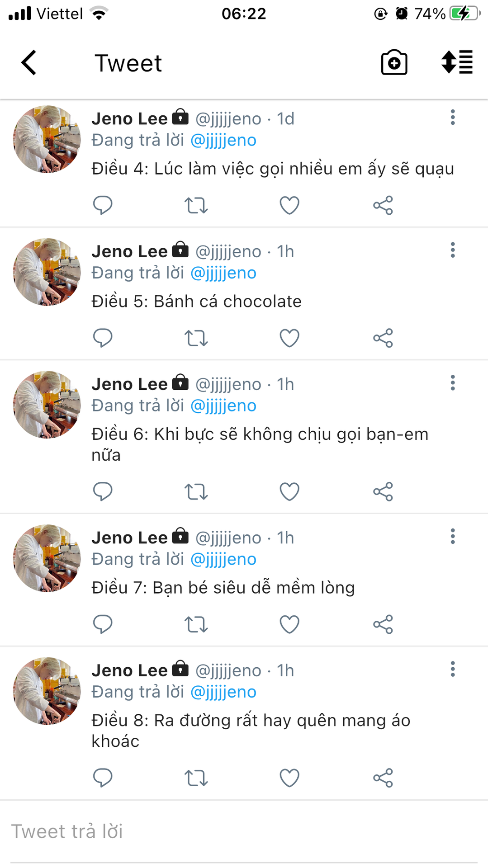Viewport: 488px width, 868px height.
Task: Like the Điều 4 tweet
Action: pos(289,205)
